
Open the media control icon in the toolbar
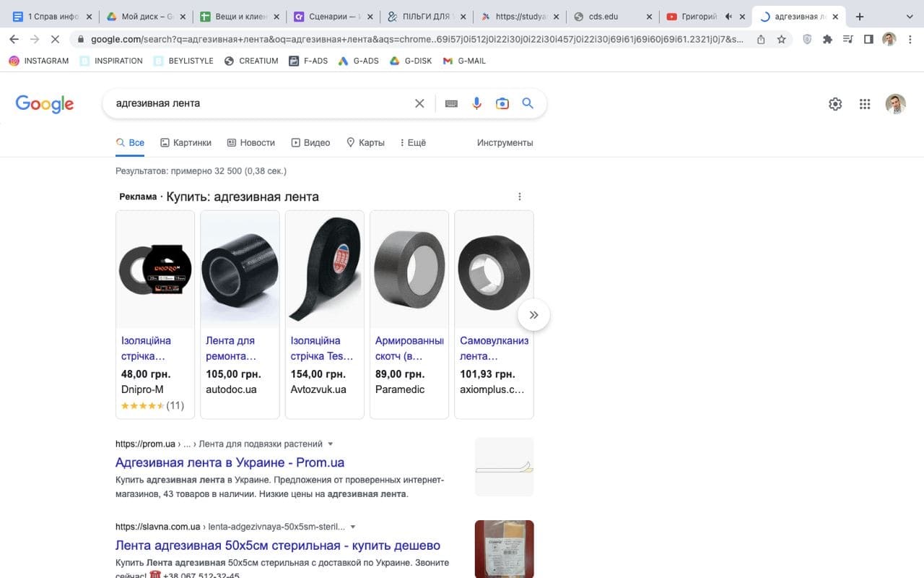[848, 39]
